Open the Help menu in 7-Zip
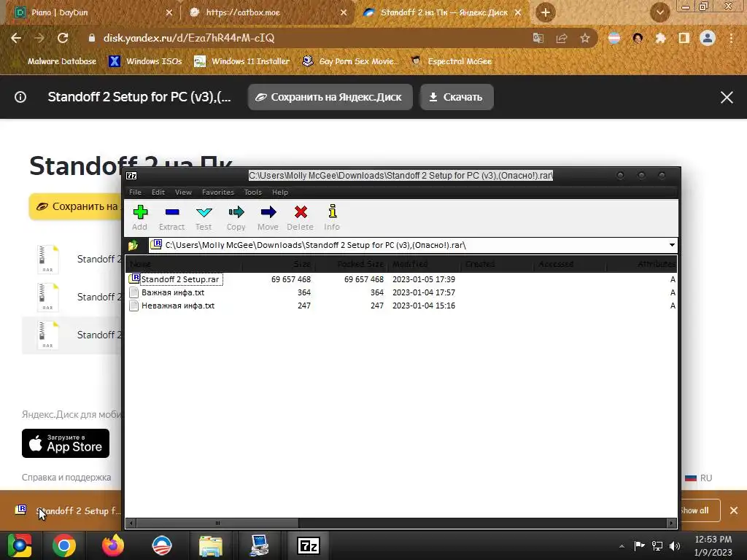Screen dimensions: 747x560 tap(279, 192)
